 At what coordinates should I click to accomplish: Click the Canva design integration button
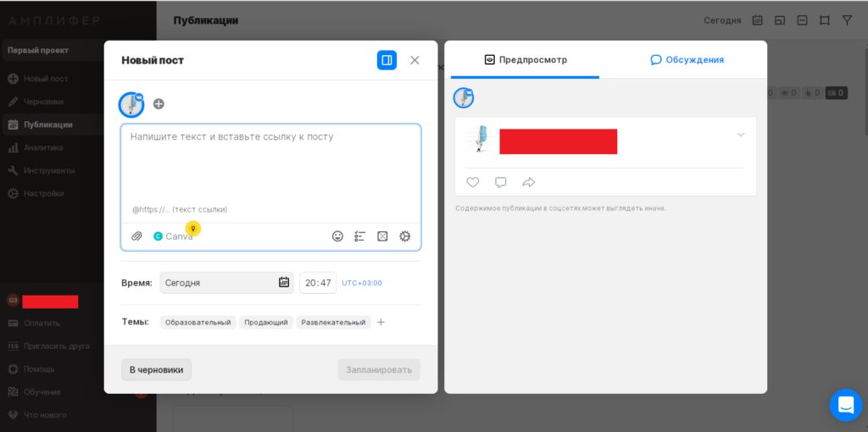coord(173,236)
